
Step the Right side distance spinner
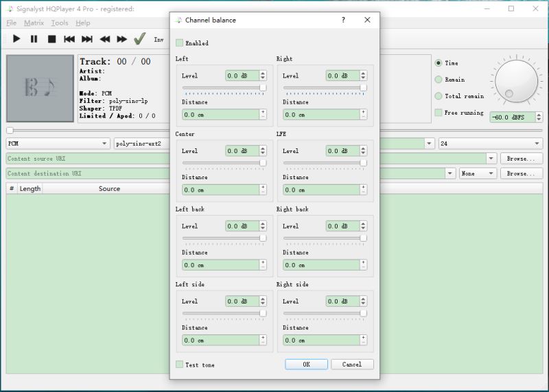pos(364,340)
